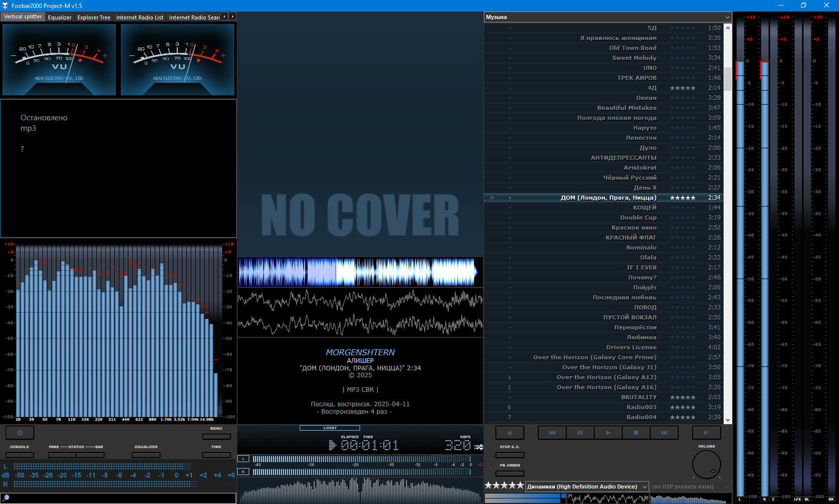Skip to the previous track
839x504 pixels.
[x=552, y=433]
